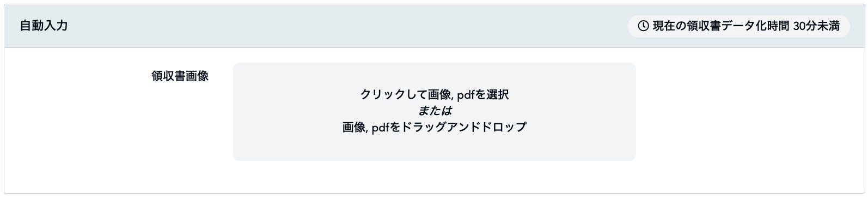Click the gray header bar beside 自動入力
868x198 pixels.
pyautogui.click(x=349, y=26)
